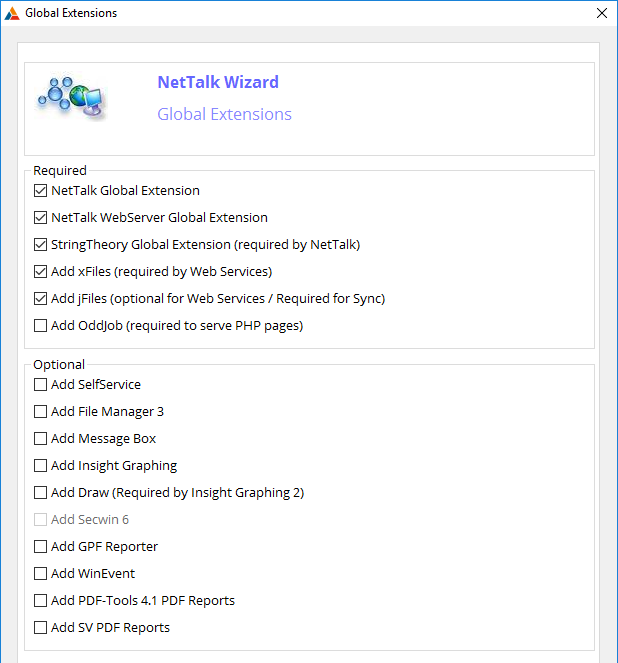
Task: Enable Add PDF-Tools 4.1 PDF Reports
Action: click(x=40, y=601)
